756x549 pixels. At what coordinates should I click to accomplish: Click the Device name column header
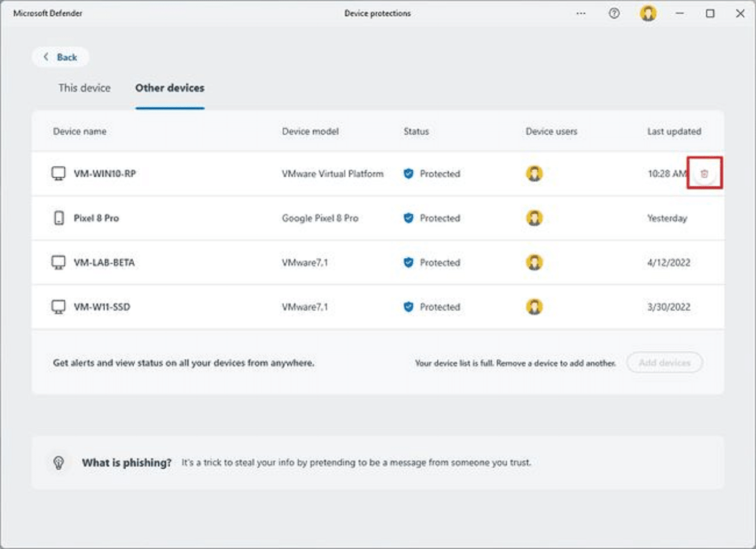[x=80, y=131]
